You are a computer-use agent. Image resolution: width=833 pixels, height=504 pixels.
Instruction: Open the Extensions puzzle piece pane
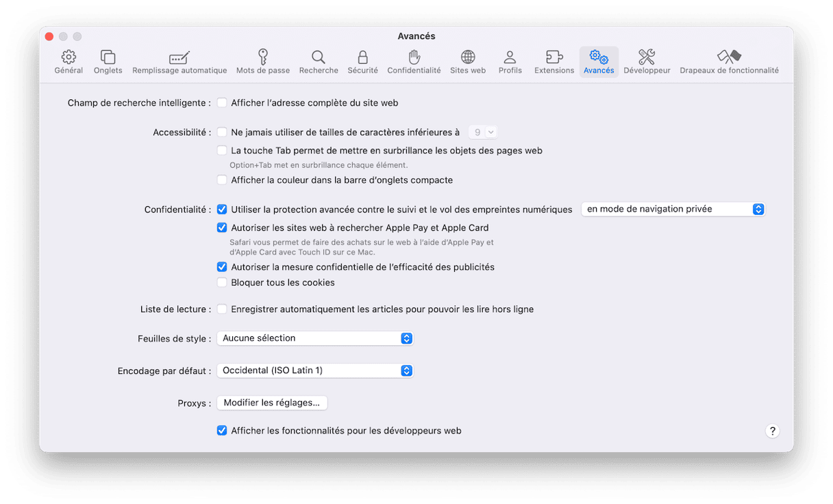554,58
